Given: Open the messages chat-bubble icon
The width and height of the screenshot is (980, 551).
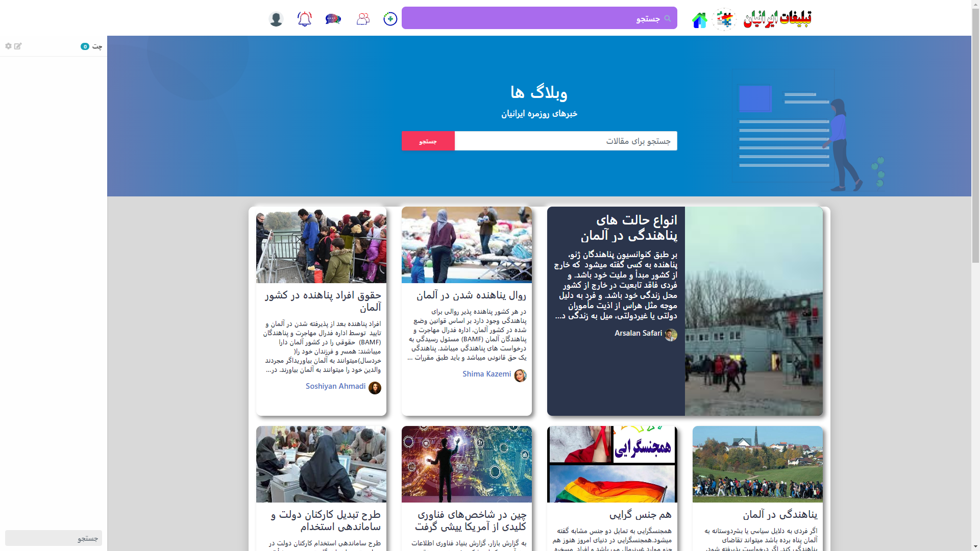Looking at the screenshot, I should click(333, 19).
